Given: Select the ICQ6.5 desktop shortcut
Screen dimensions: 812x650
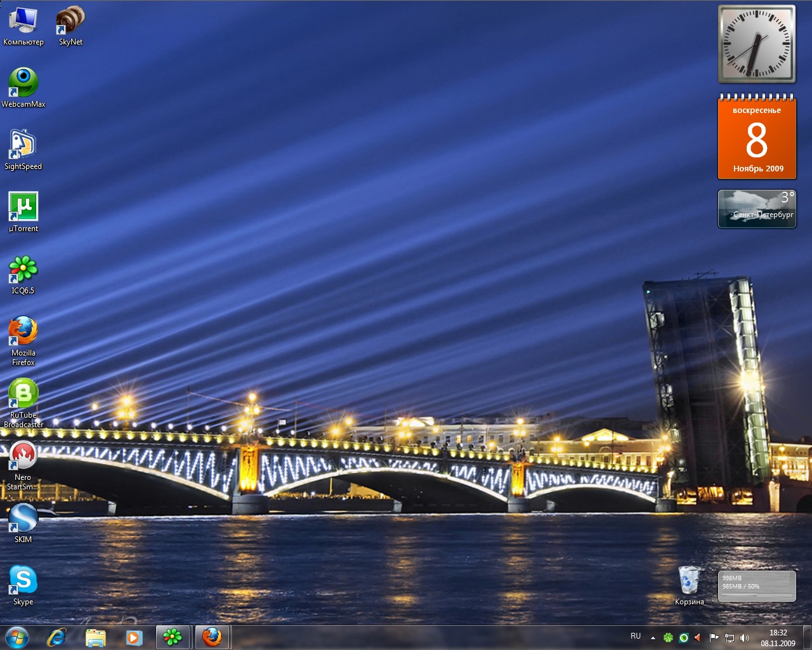Looking at the screenshot, I should click(23, 275).
